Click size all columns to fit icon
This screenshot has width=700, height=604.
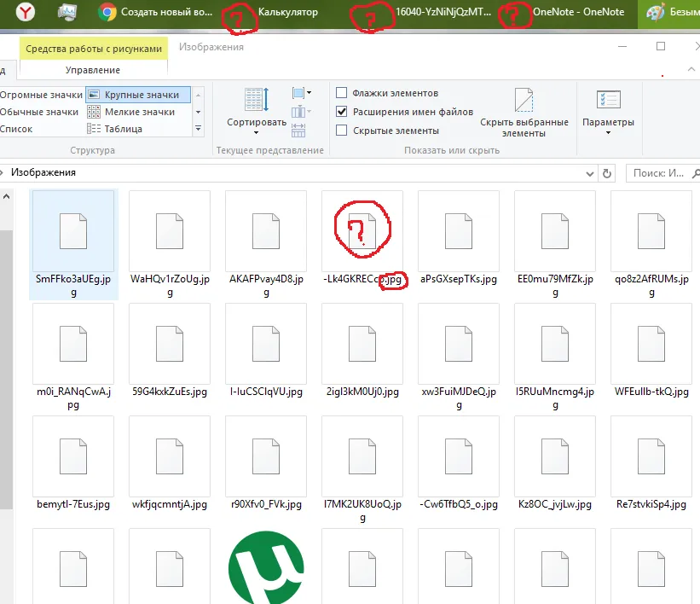point(298,130)
